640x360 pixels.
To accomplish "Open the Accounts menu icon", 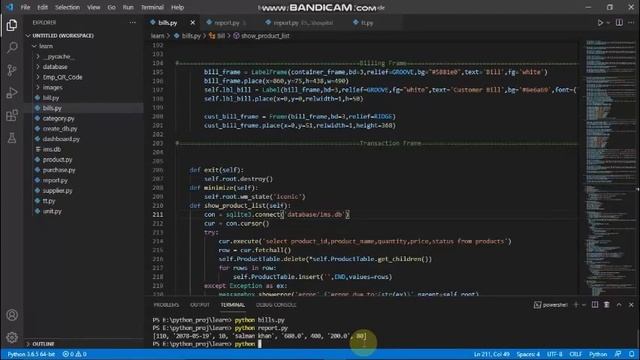I will (x=12, y=315).
